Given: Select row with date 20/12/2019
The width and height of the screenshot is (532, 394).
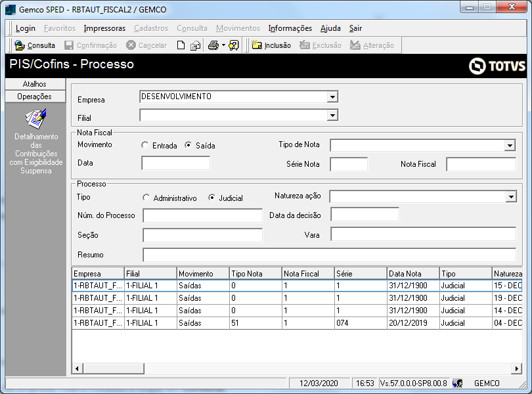Looking at the screenshot, I should point(297,323).
